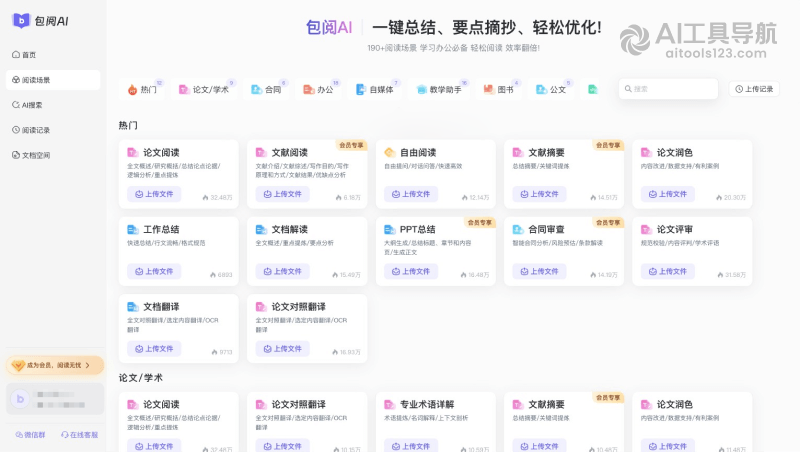Select 阅读场景 in the sidebar
The height and width of the screenshot is (452, 800).
[53, 80]
